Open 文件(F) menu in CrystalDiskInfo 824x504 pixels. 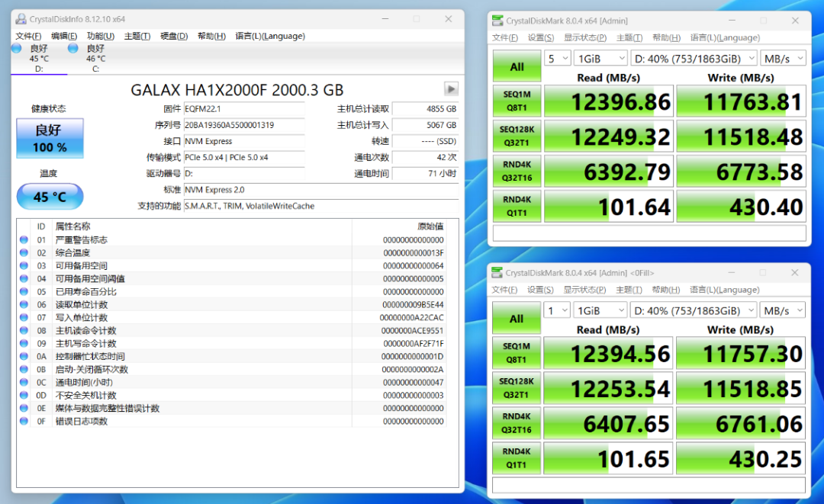tap(28, 36)
